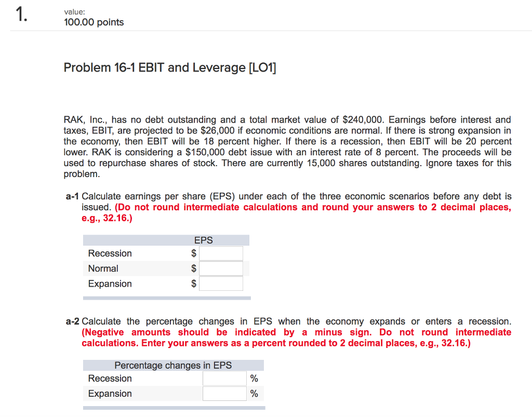The height and width of the screenshot is (417, 532).
Task: Click the Percentage changes in EPS header
Action: point(173,365)
